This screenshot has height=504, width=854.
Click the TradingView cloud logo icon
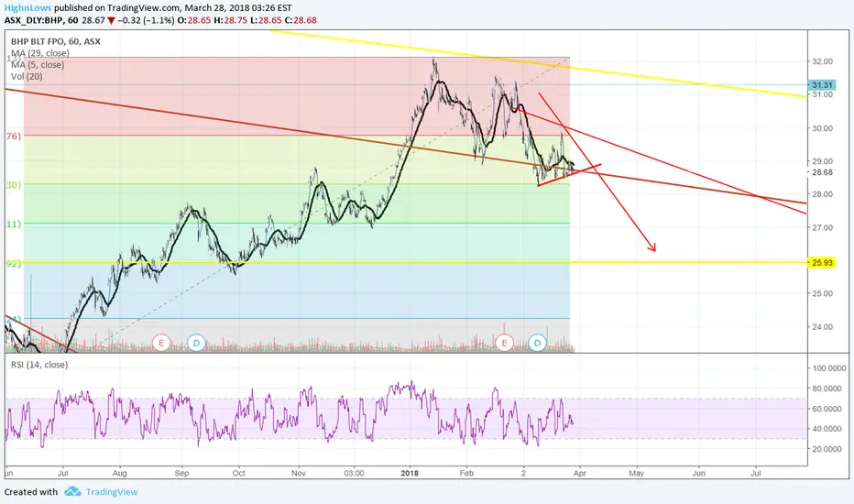72,491
